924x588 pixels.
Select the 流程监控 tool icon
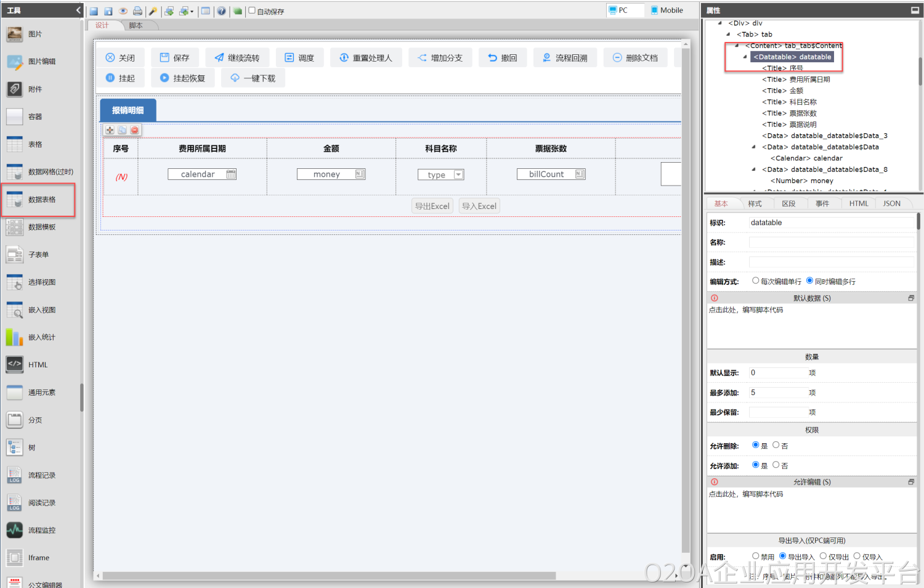(15, 530)
